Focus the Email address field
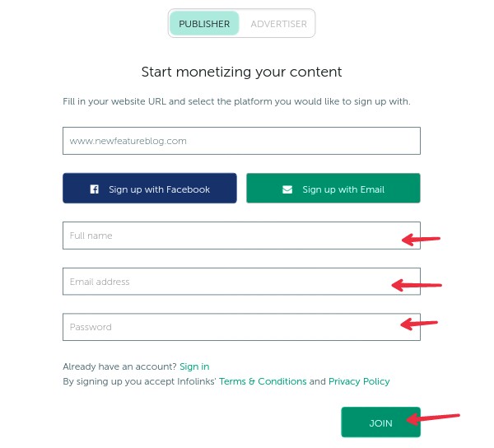 [x=241, y=282]
